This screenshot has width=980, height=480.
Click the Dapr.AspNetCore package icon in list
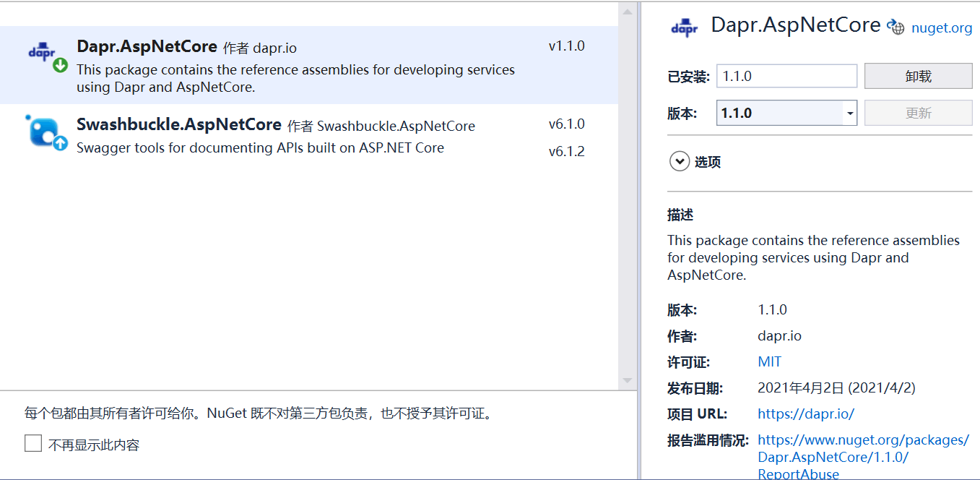pos(42,52)
